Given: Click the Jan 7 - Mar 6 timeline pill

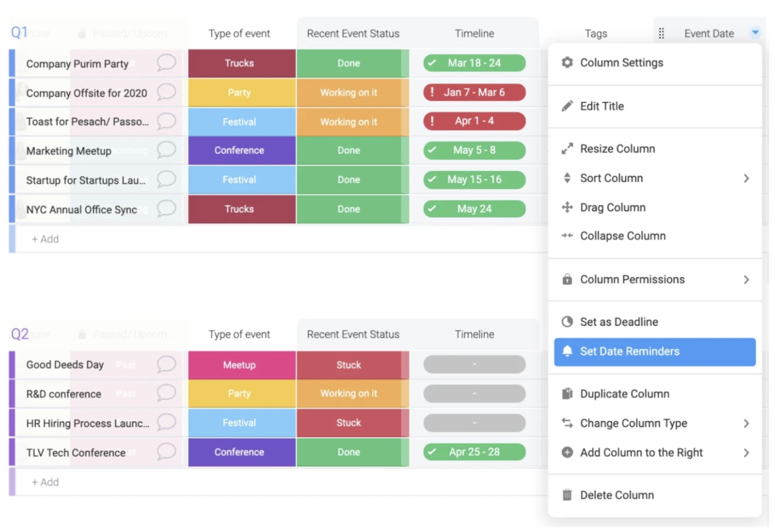Looking at the screenshot, I should coord(474,93).
